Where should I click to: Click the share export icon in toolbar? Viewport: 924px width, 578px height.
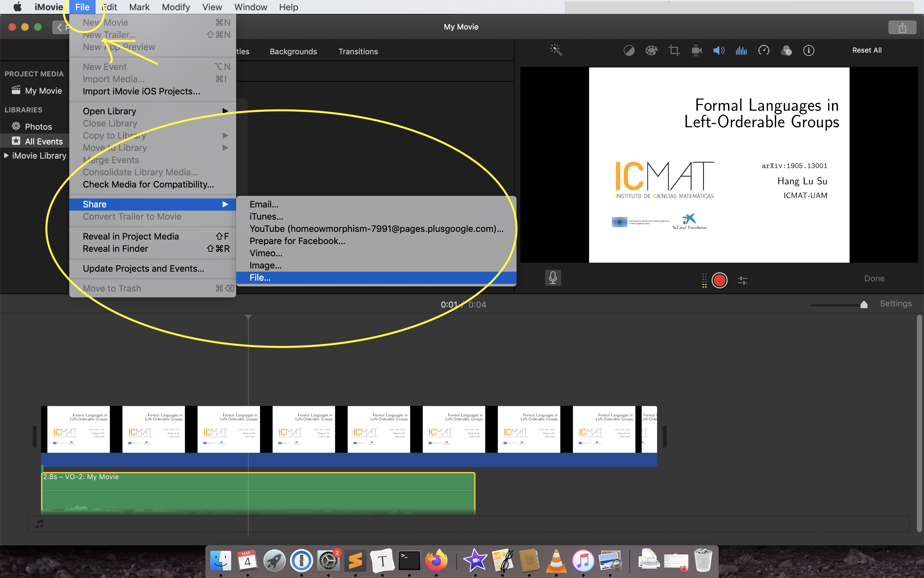point(902,28)
